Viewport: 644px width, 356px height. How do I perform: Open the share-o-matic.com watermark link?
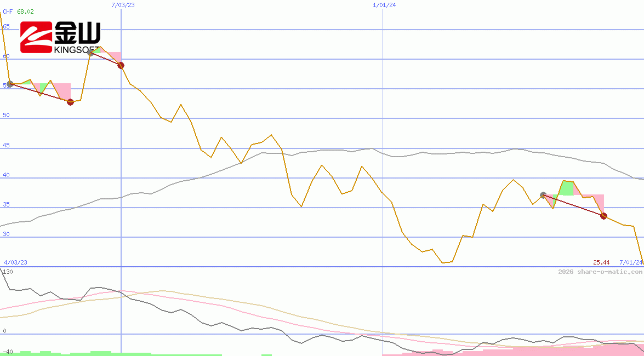[x=600, y=272]
